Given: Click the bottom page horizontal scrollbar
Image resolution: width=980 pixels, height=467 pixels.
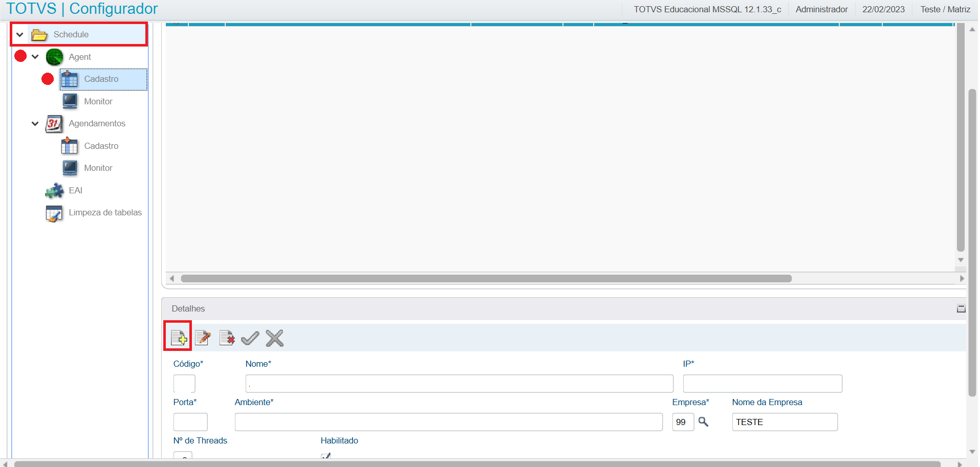Looking at the screenshot, I should pos(477,464).
